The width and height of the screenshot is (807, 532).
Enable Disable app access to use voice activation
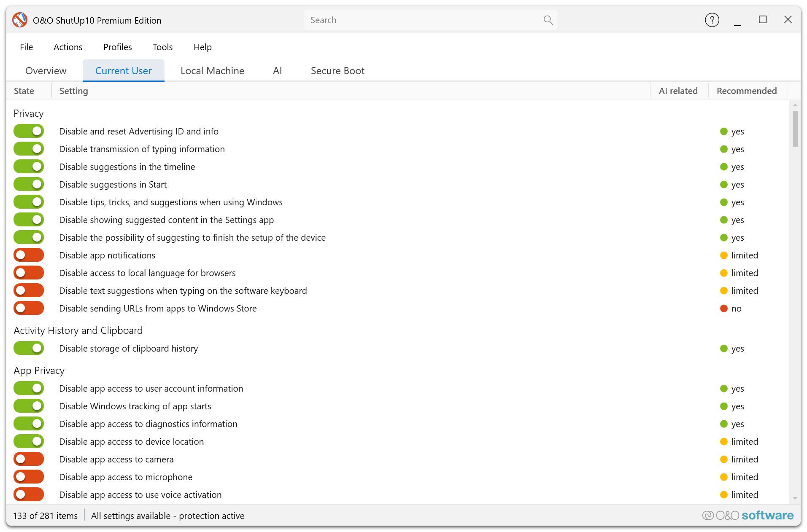tap(29, 494)
